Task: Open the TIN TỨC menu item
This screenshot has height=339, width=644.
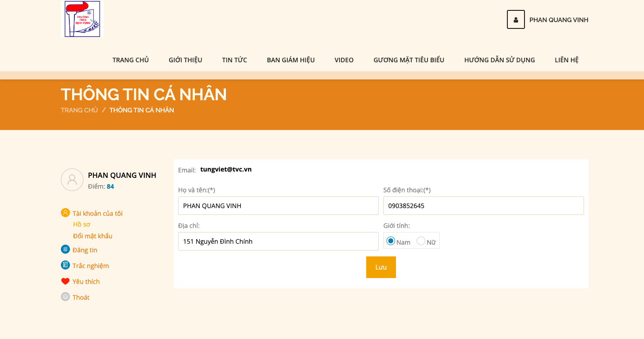Action: [x=235, y=60]
